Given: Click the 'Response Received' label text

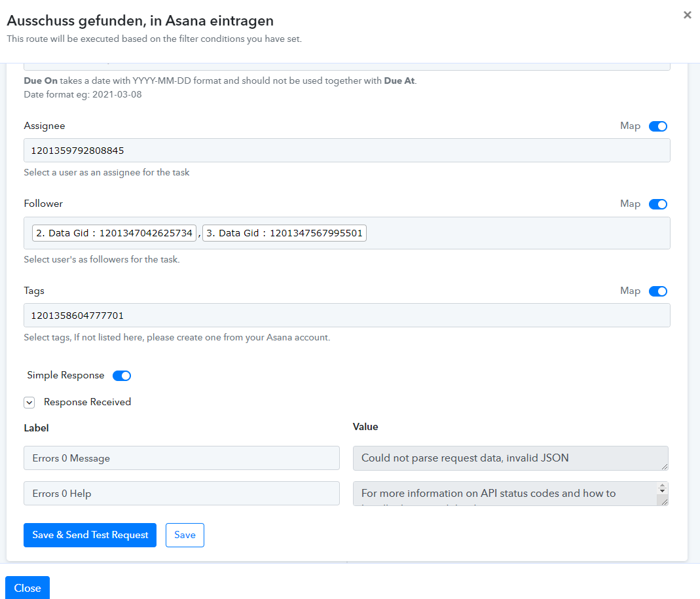Looking at the screenshot, I should [x=88, y=402].
